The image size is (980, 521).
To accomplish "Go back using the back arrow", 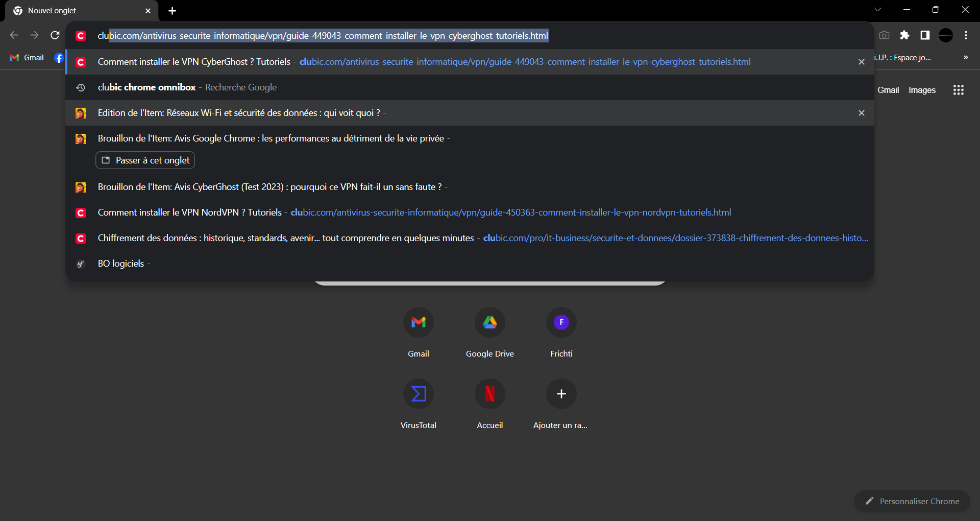I will point(14,35).
